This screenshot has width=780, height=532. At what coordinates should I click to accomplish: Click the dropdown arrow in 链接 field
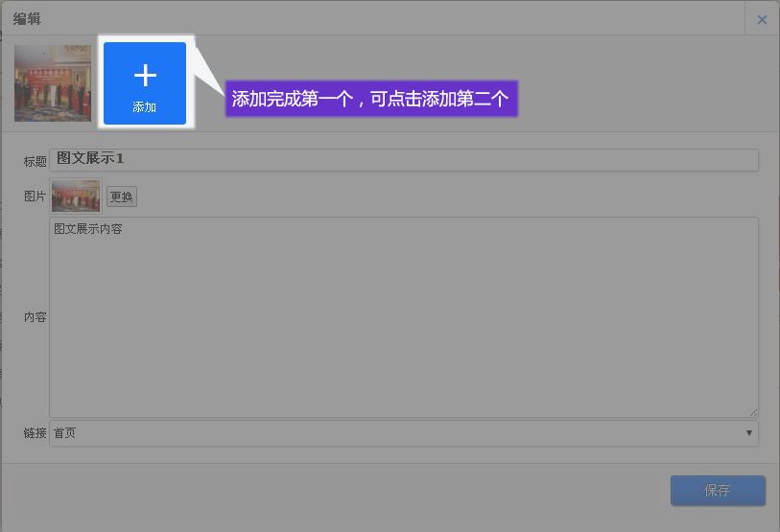(x=748, y=433)
